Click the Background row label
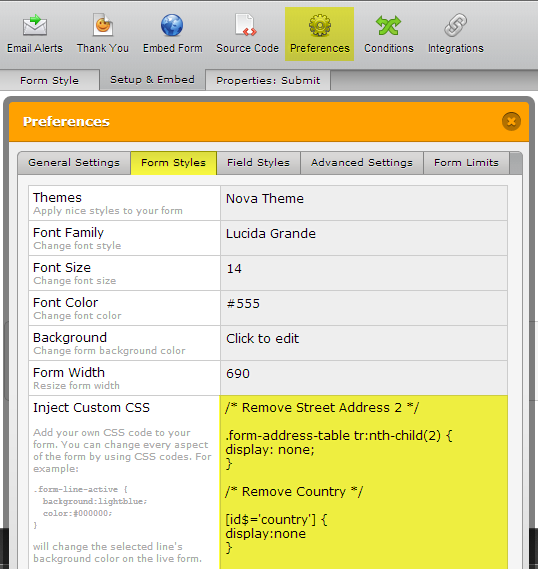The width and height of the screenshot is (538, 569). pyautogui.click(x=70, y=338)
